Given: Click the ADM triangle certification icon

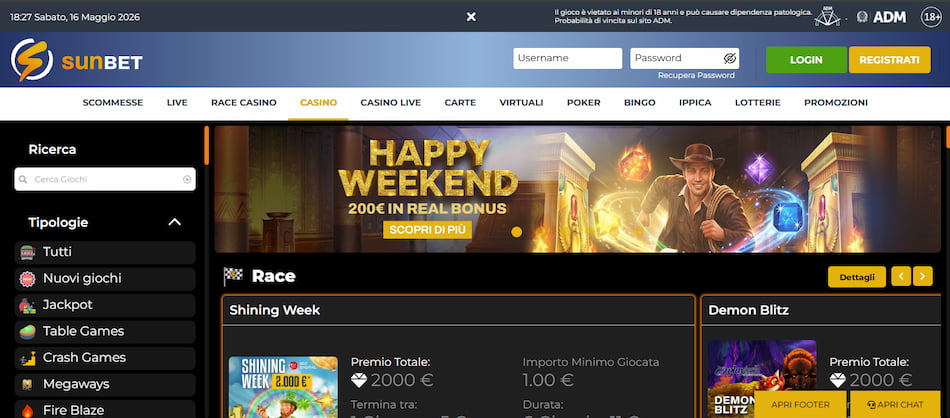Looking at the screenshot, I should [827, 17].
